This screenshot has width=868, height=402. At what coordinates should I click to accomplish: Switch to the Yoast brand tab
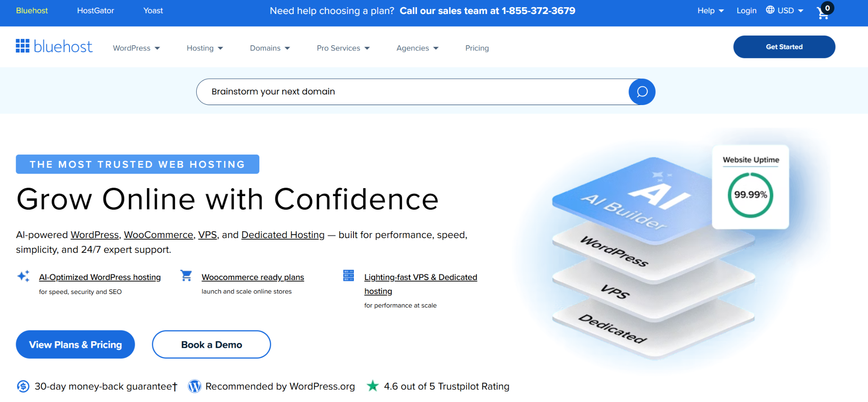(153, 11)
